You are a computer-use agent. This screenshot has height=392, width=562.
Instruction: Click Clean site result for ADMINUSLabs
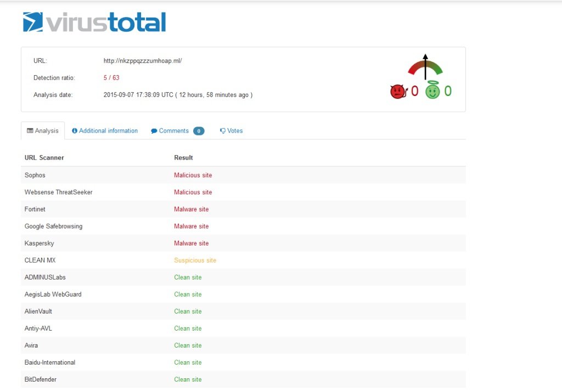(188, 277)
